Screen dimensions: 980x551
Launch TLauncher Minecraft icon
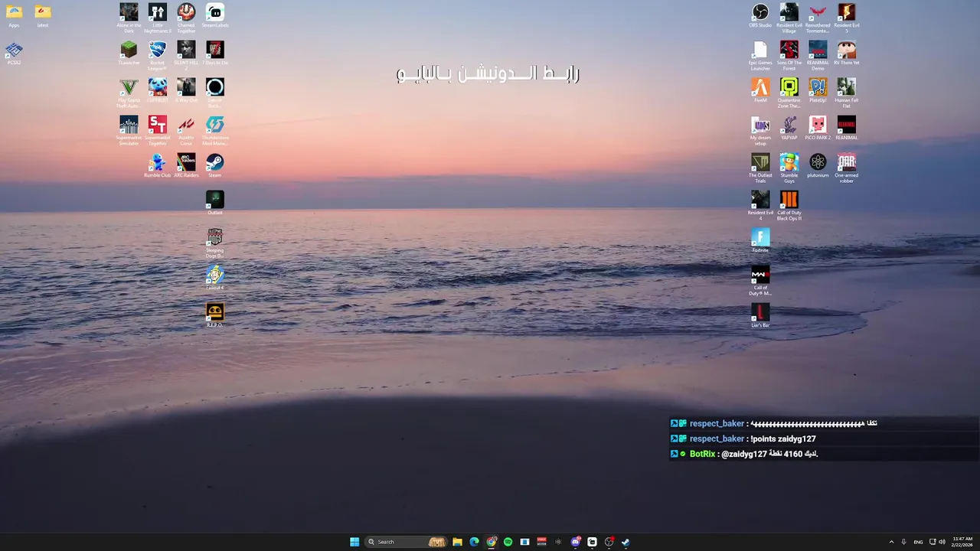129,53
